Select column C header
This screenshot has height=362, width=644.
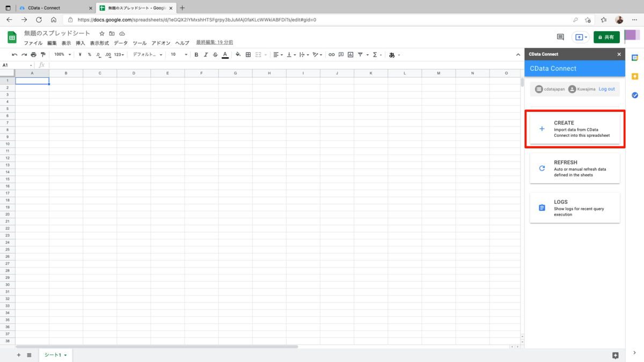(100, 73)
